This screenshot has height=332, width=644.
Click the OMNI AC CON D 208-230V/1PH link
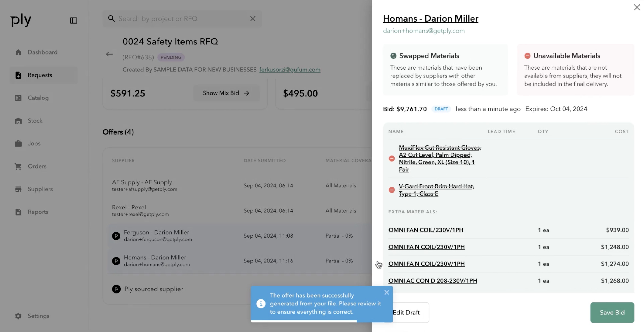pos(433,281)
